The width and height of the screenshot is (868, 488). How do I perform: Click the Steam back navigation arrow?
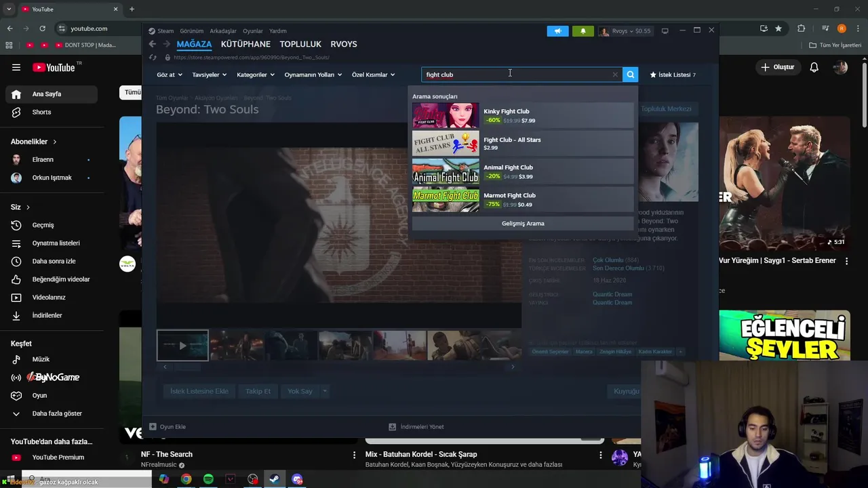coord(153,44)
